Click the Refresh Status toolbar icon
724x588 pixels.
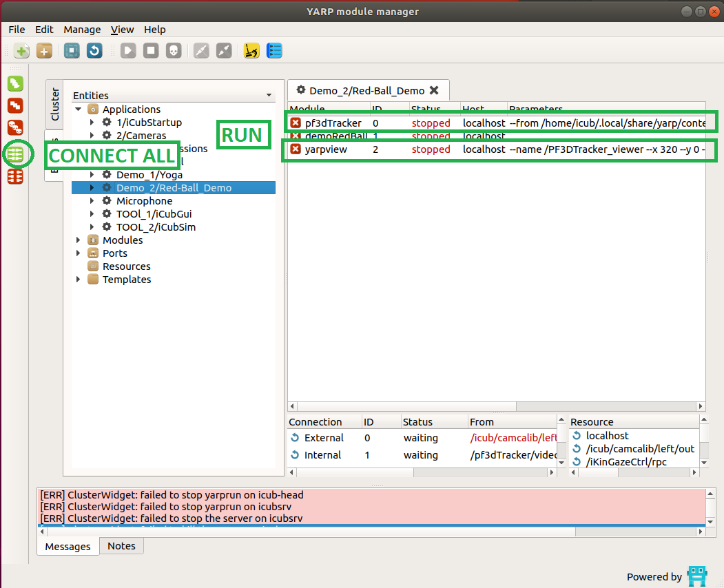94,51
